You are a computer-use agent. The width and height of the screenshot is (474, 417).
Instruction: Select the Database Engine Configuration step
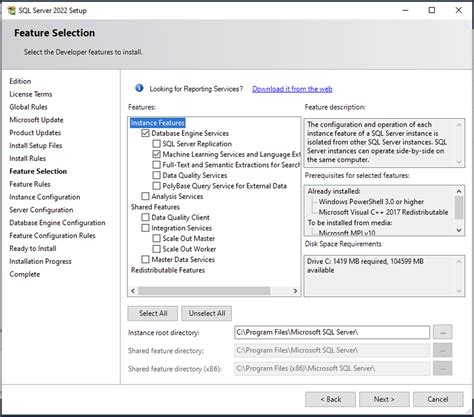click(57, 223)
